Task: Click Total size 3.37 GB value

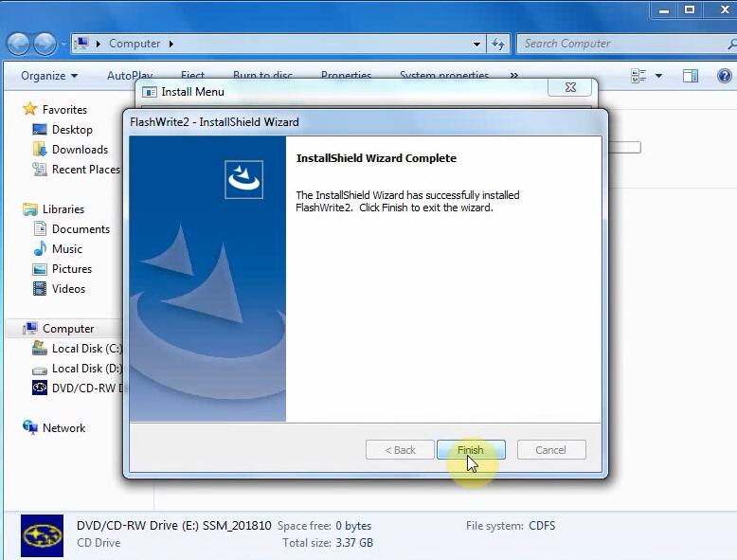Action: click(x=354, y=543)
